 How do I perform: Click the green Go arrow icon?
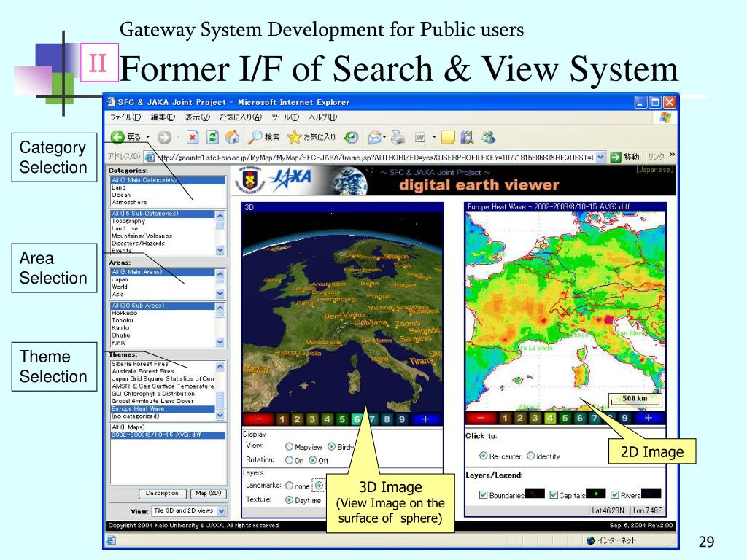coord(616,157)
